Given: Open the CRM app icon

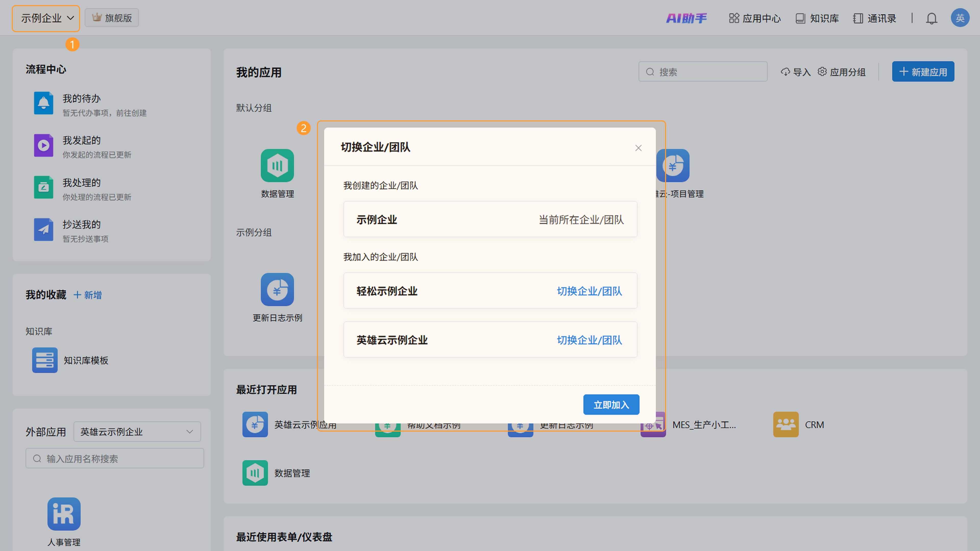Looking at the screenshot, I should coord(786,424).
